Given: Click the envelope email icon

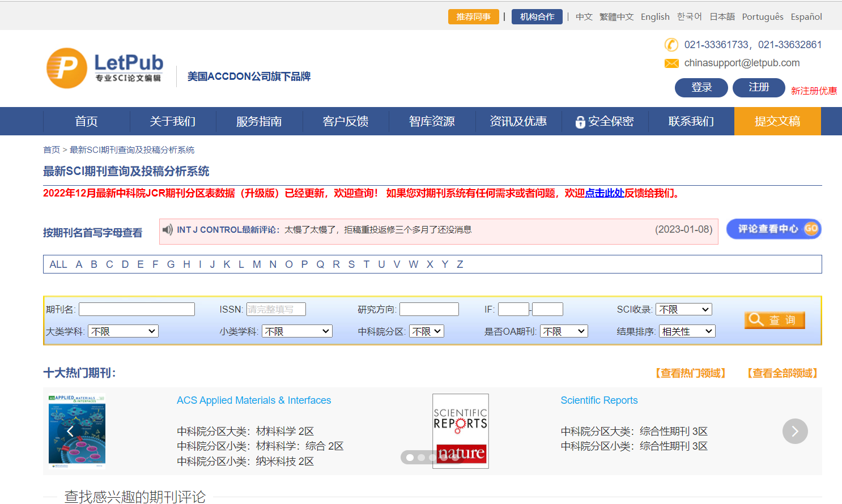Looking at the screenshot, I should click(671, 63).
